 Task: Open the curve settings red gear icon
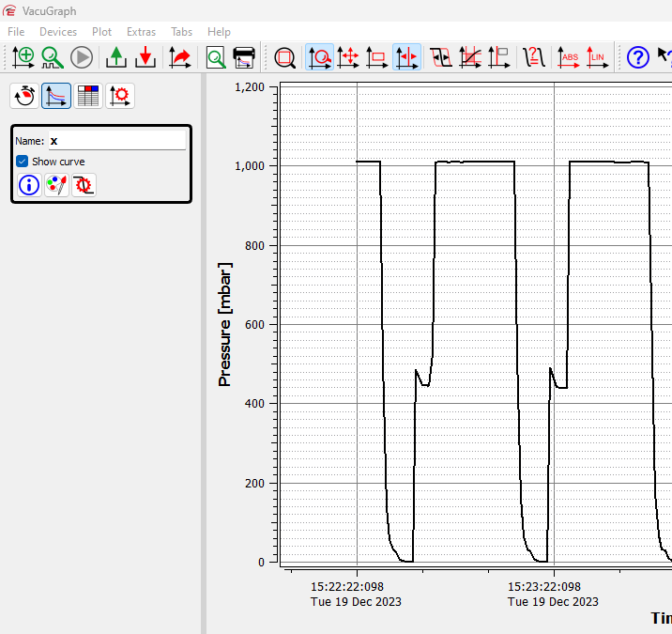(84, 185)
